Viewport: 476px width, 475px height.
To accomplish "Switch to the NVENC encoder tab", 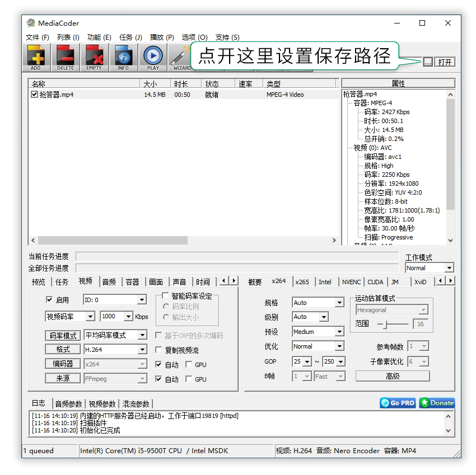I will [352, 282].
